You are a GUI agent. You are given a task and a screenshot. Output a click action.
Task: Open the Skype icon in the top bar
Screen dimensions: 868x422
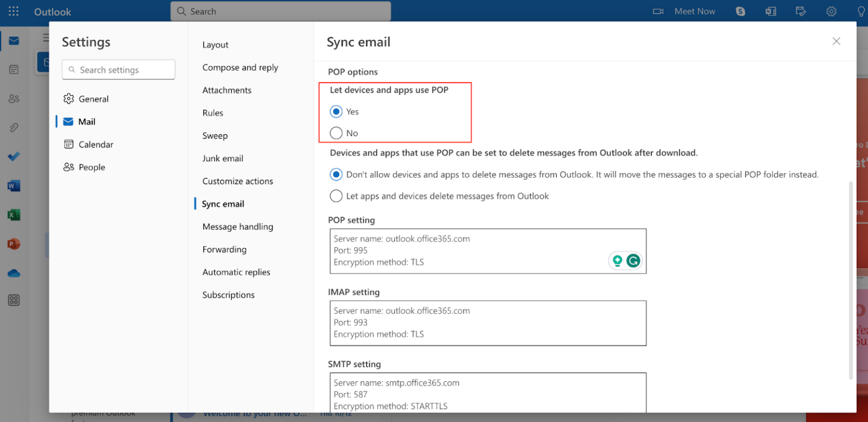click(x=740, y=11)
